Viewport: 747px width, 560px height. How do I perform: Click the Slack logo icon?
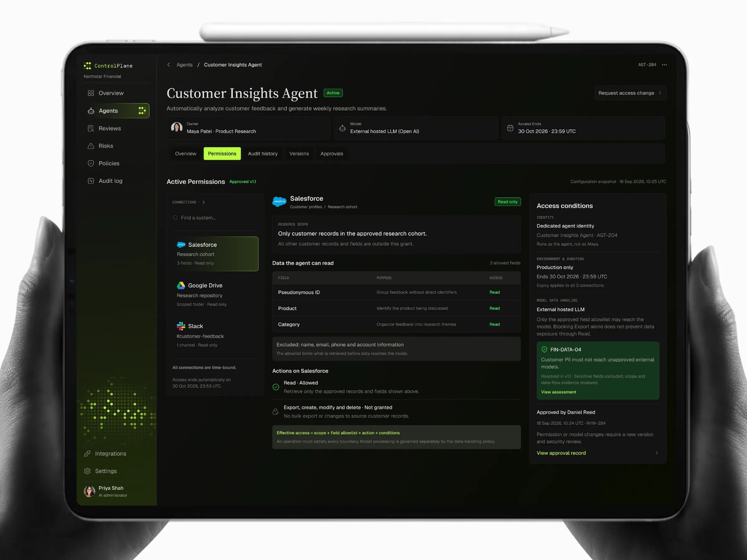click(x=181, y=326)
